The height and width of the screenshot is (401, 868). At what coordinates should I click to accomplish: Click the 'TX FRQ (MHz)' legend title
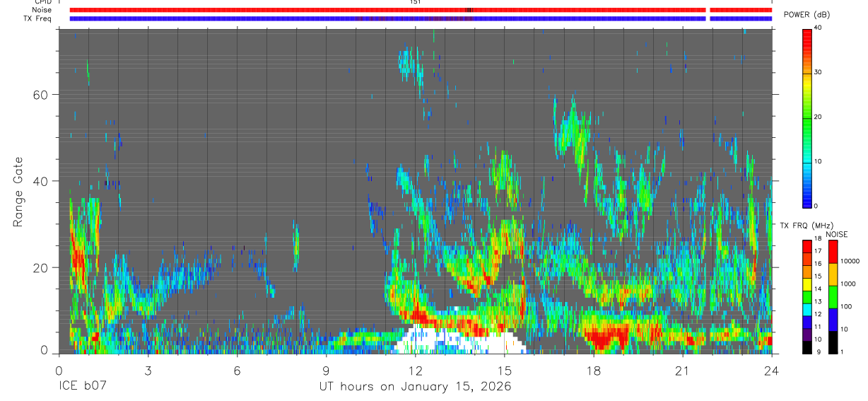pos(806,226)
